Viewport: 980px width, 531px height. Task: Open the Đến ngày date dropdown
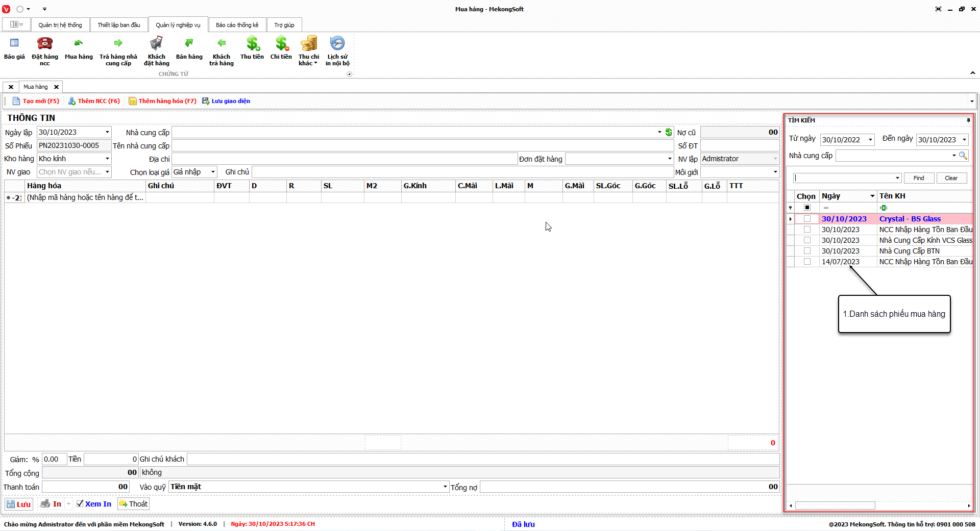pyautogui.click(x=964, y=140)
